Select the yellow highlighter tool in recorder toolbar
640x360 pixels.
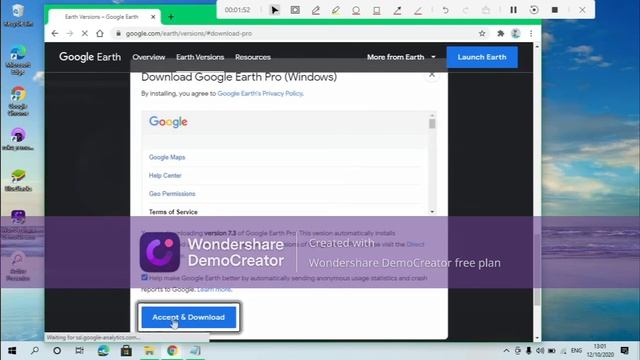(336, 10)
